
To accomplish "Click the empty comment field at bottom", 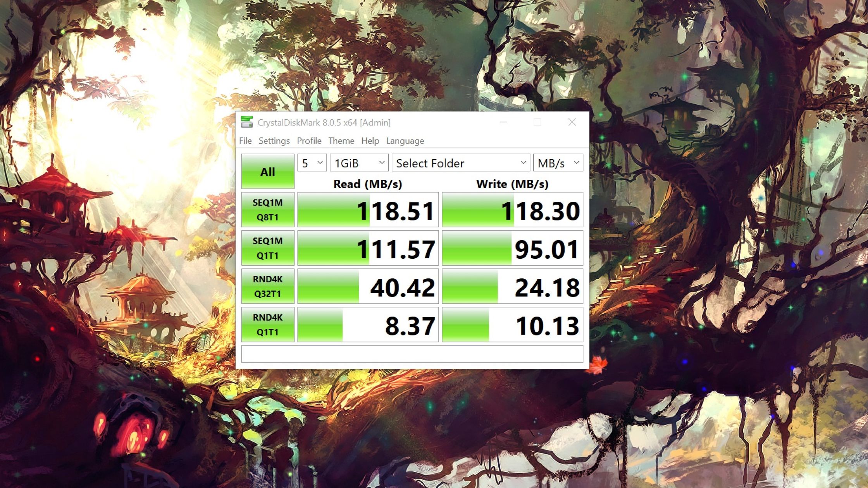I will tap(412, 354).
